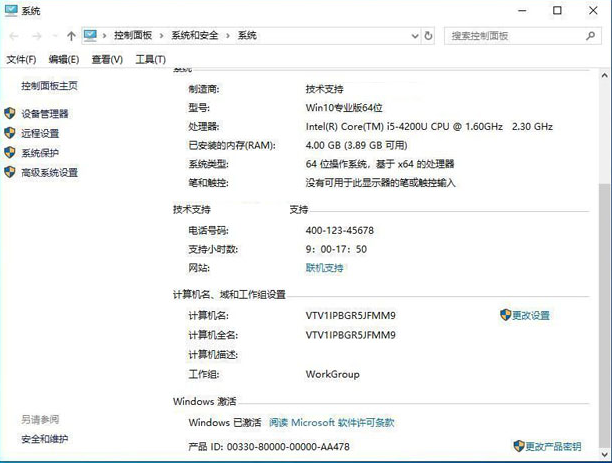Open recent locations dropdown next to navigation arrows
Image resolution: width=612 pixels, height=463 pixels.
pyautogui.click(x=54, y=36)
